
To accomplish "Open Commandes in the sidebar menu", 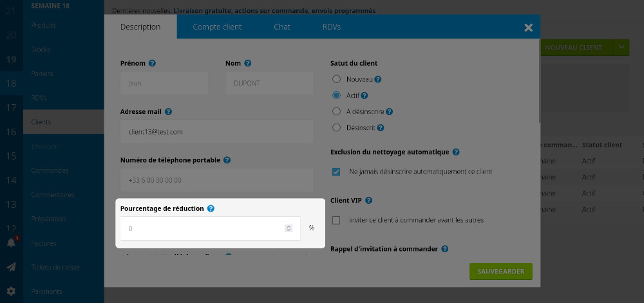I will click(50, 170).
